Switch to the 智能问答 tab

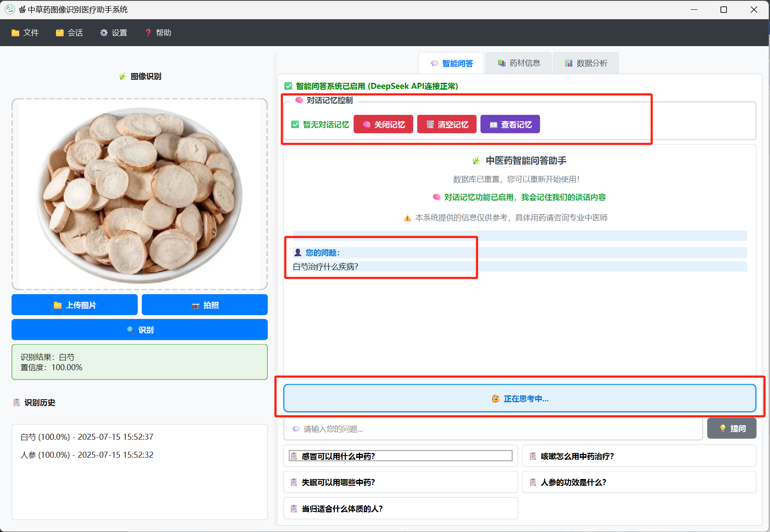(x=451, y=63)
